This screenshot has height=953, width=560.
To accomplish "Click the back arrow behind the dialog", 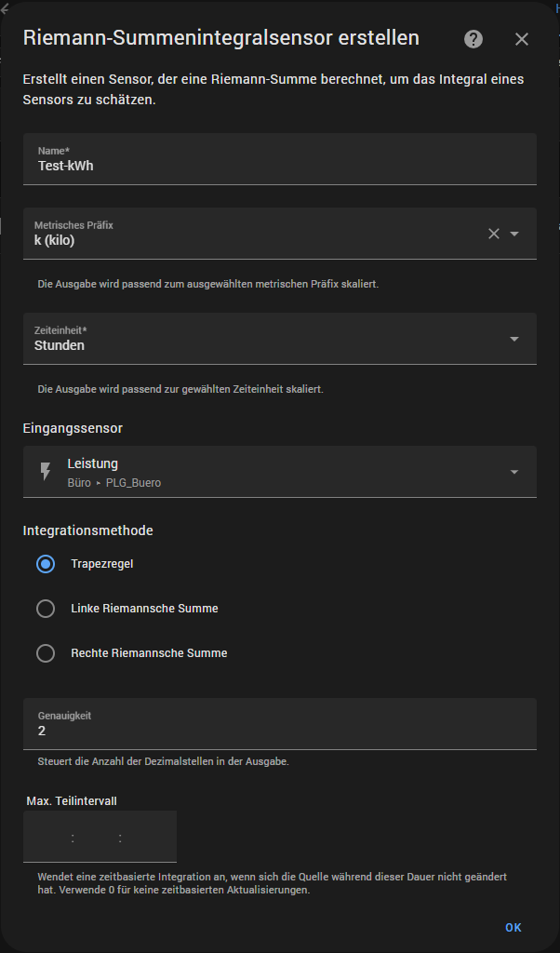I will coord(5,9).
